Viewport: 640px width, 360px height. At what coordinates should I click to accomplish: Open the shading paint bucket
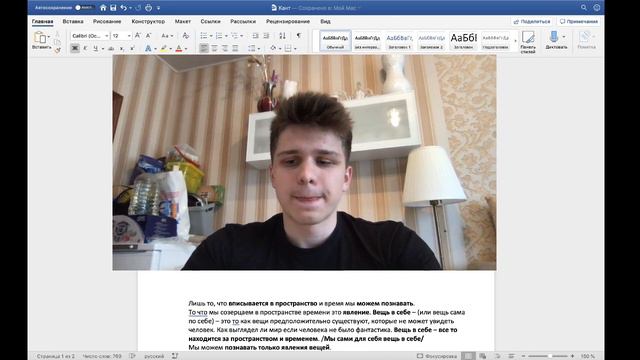point(273,48)
